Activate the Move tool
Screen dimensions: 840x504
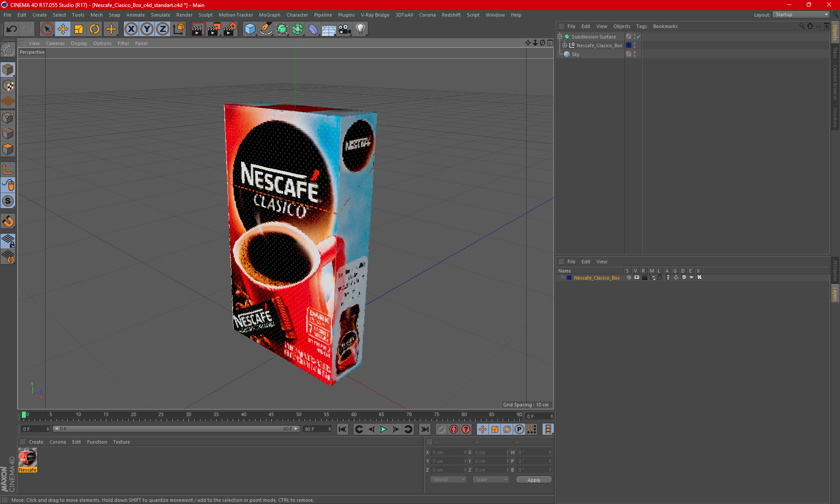coord(63,29)
